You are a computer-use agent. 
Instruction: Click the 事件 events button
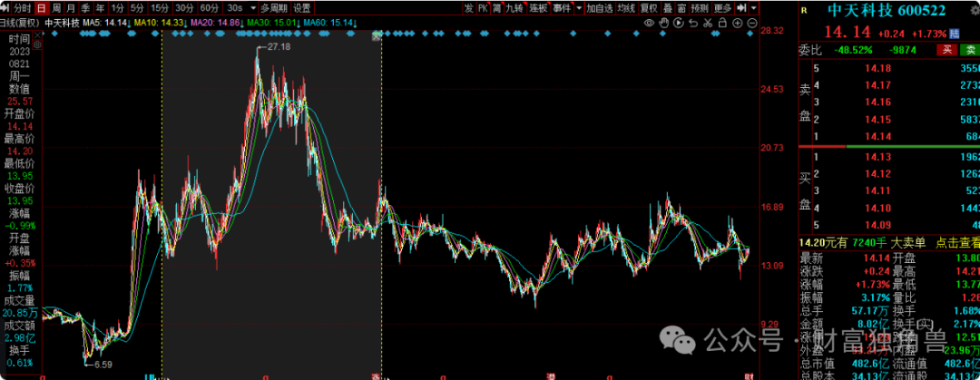tap(562, 8)
